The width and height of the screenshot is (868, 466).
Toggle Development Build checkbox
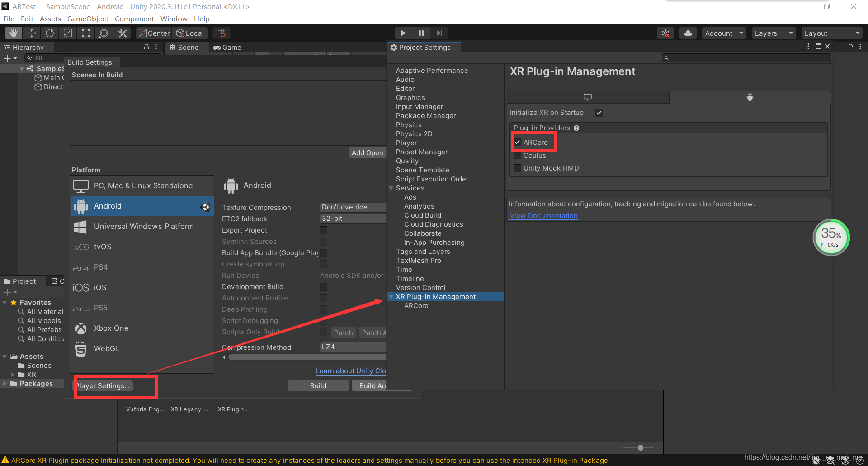pos(323,287)
